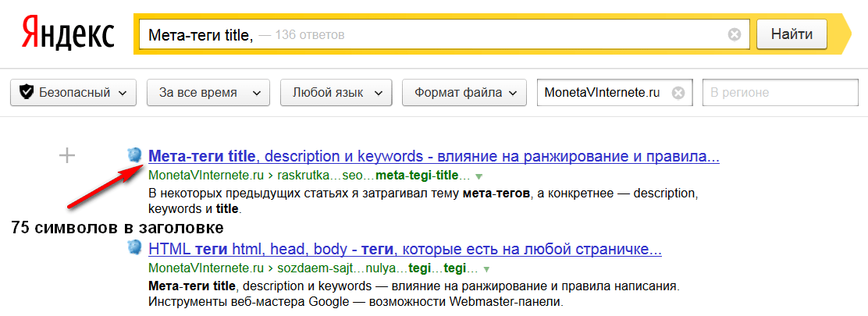Viewport: 868px width, 316px height.
Task: Open the Мета-теги title result link
Action: [x=433, y=156]
